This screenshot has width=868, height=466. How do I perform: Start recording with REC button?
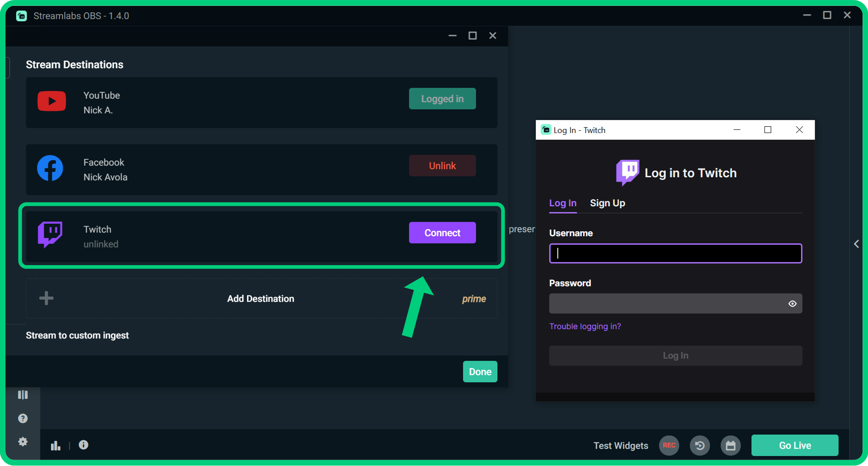pos(669,446)
